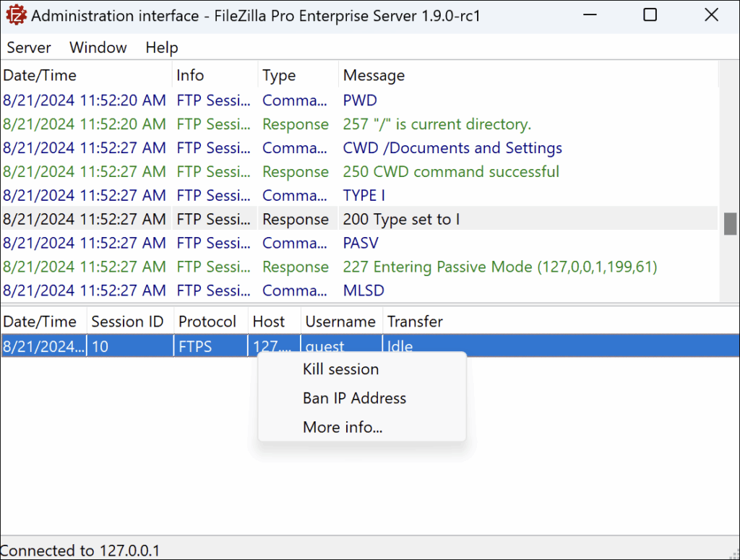Viewport: 740px width, 560px height.
Task: Click the FileZilla app icon in title bar
Action: click(x=15, y=15)
